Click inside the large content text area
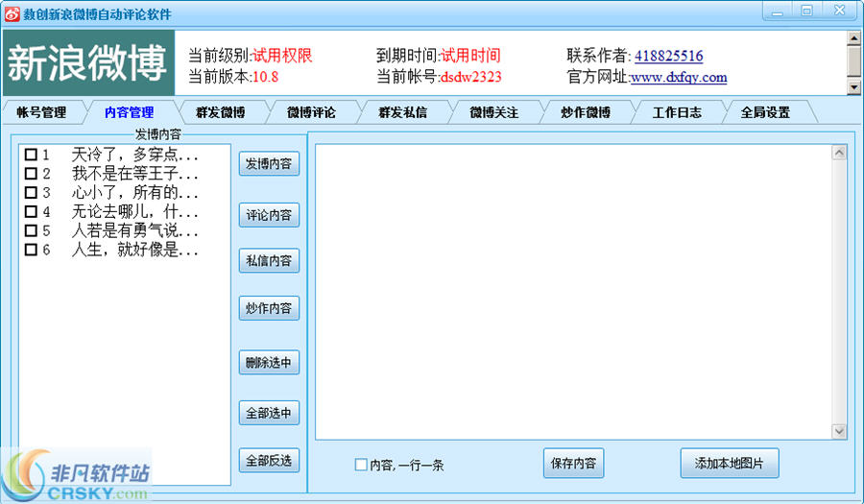 point(573,292)
